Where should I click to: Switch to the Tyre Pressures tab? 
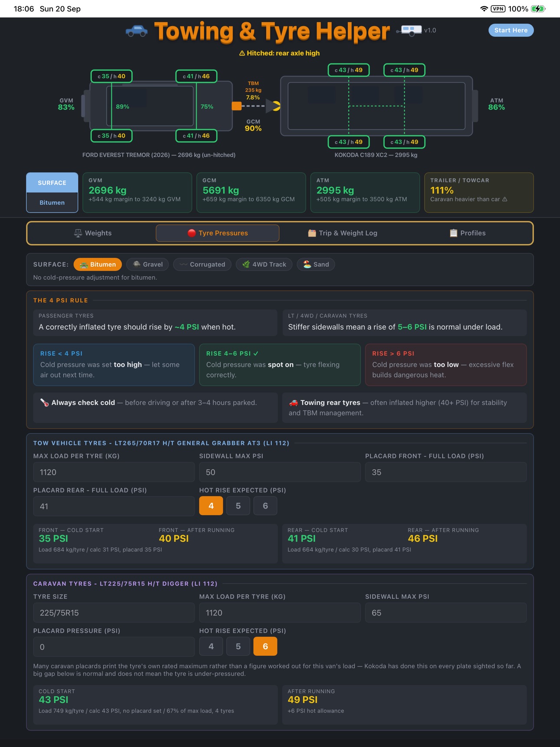[x=217, y=233]
